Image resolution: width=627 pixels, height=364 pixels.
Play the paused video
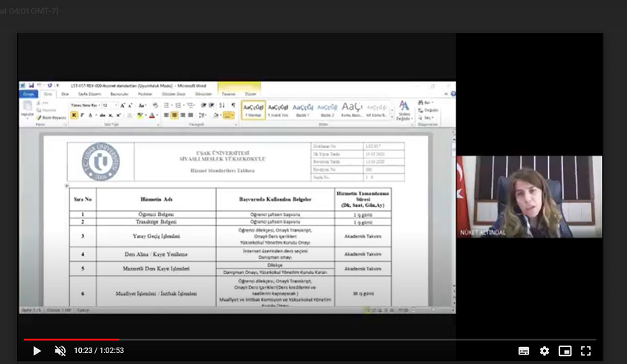(37, 351)
